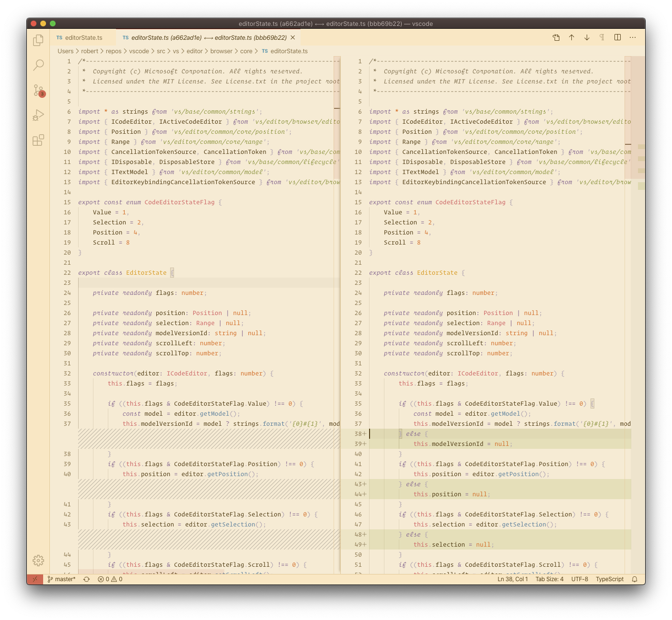
Task: Click line number 38+ in right pane gutter
Action: click(x=360, y=433)
